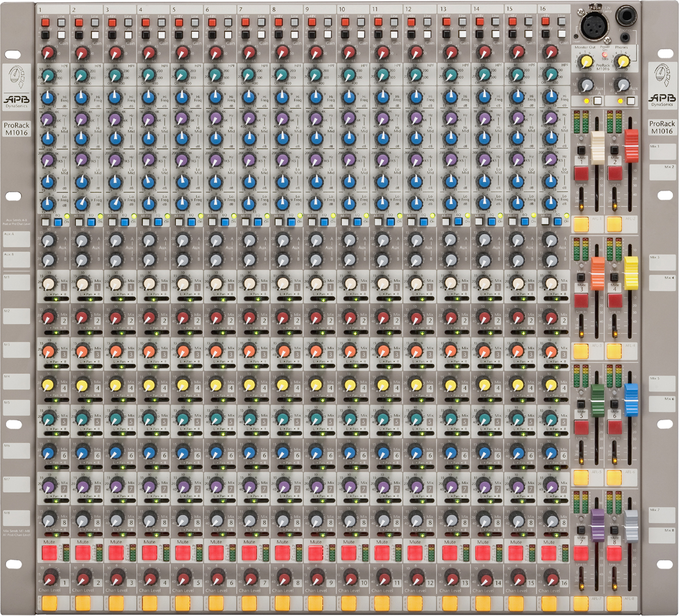The height and width of the screenshot is (616, 679).
Task: Engage the Line switch on channel 2
Action: (x=94, y=22)
